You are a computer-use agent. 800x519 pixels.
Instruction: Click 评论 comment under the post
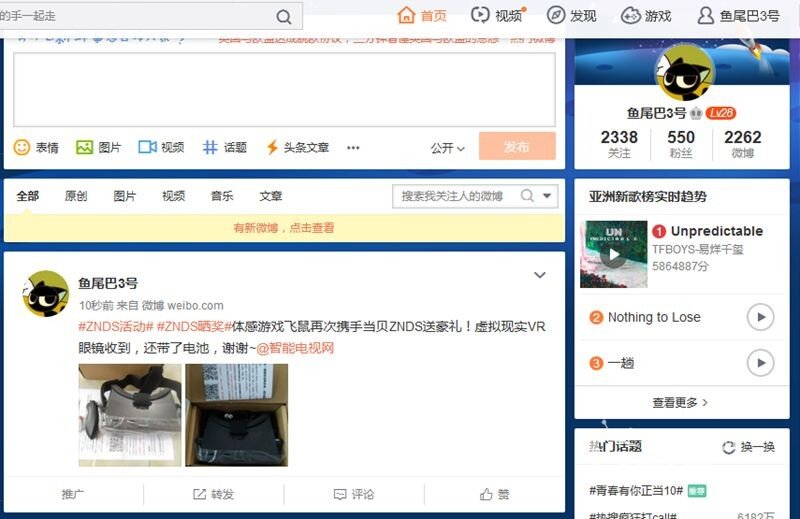tap(354, 494)
